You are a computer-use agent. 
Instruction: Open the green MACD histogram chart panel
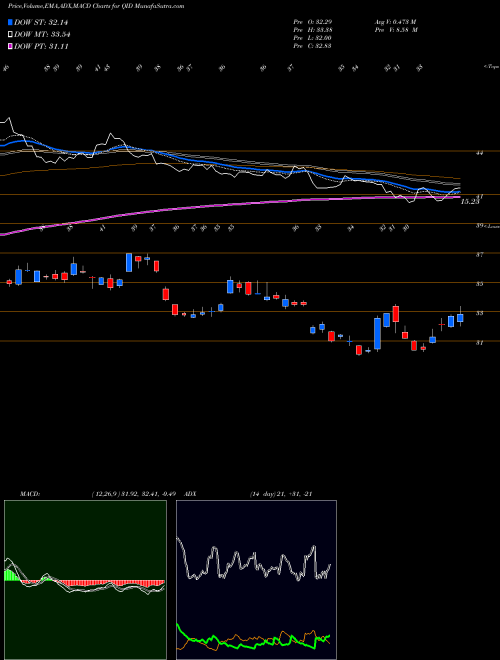coord(85,580)
